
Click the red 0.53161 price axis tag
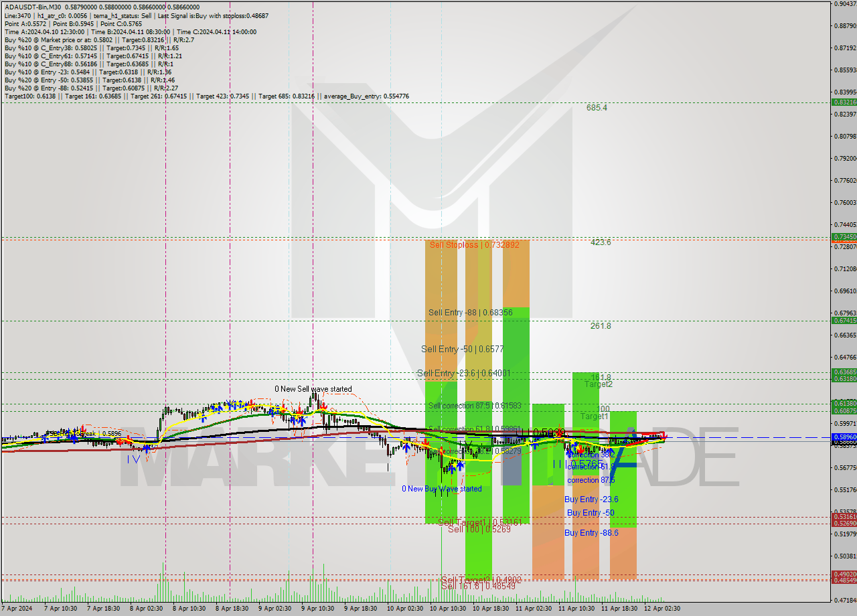tap(844, 516)
